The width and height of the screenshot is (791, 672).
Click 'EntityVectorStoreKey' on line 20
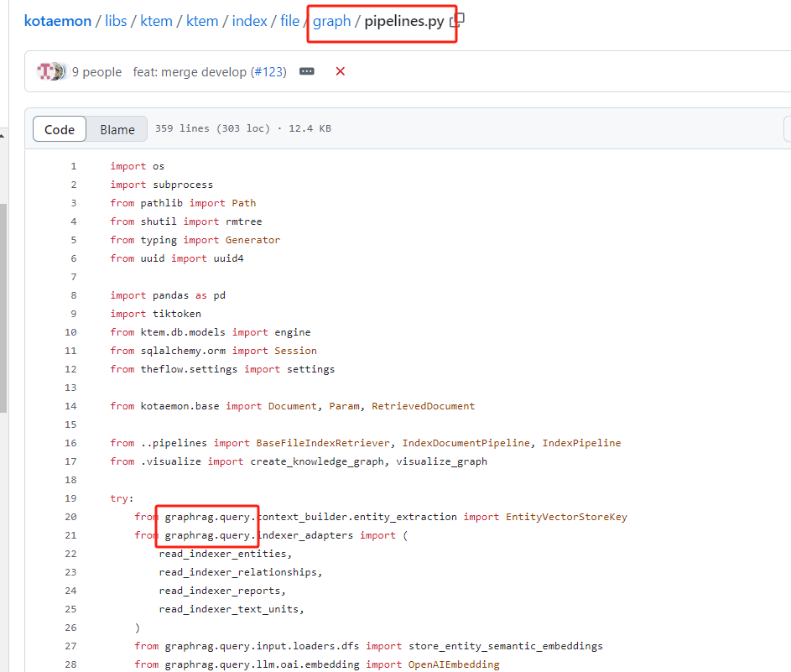click(566, 517)
